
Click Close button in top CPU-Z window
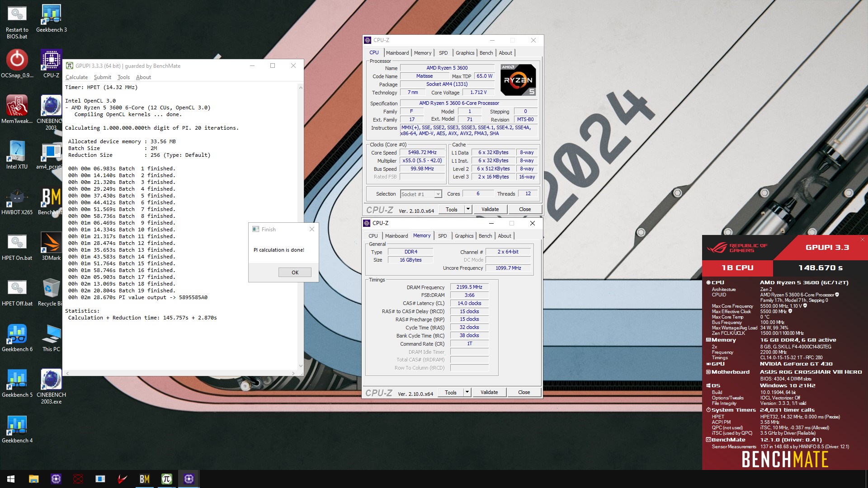525,209
